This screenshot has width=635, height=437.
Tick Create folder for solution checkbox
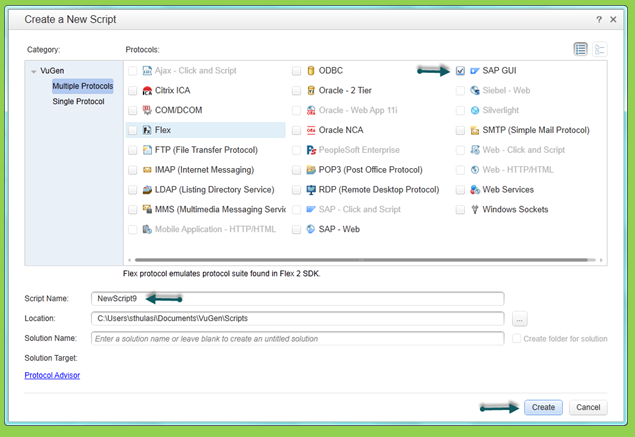(516, 339)
